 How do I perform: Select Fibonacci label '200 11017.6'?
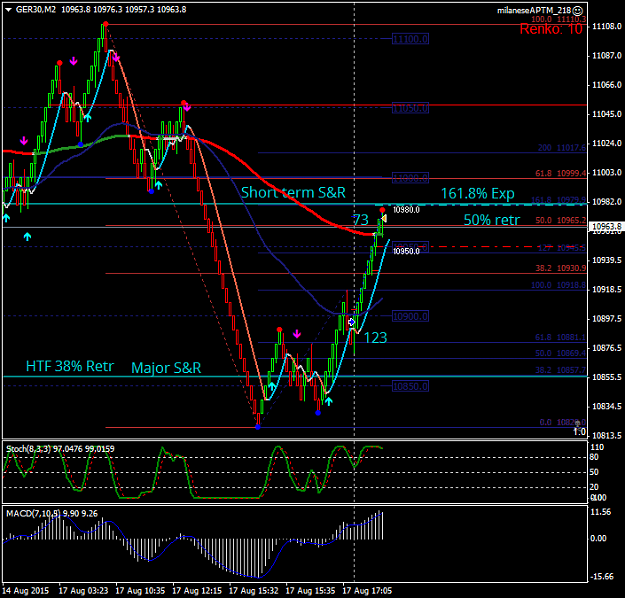562,148
